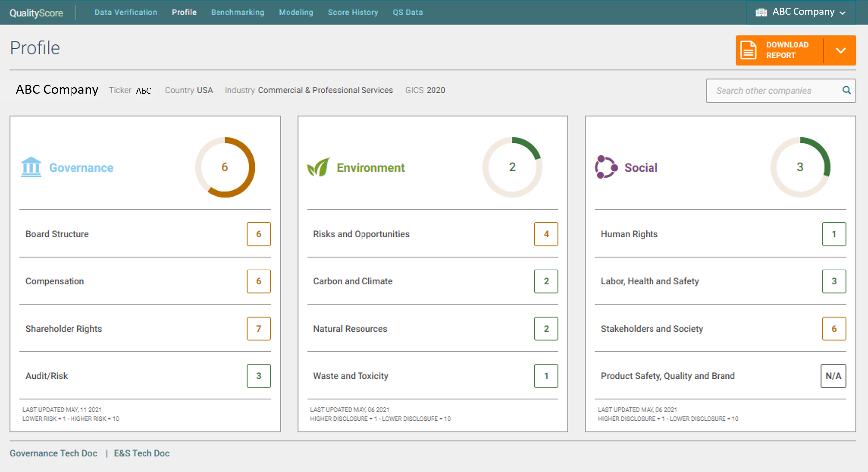Select the Risks and Opportunities label
Viewport: 868px width, 472px height.
361,234
